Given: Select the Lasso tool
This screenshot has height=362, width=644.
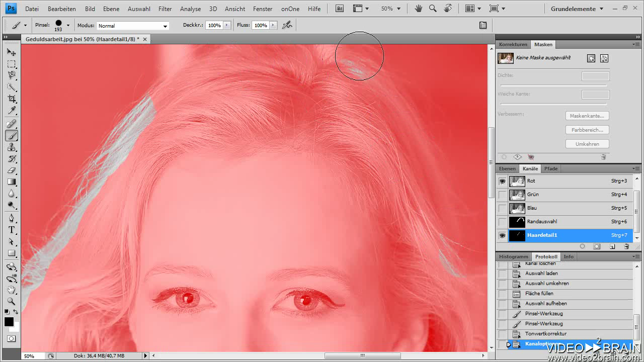Looking at the screenshot, I should (x=12, y=75).
